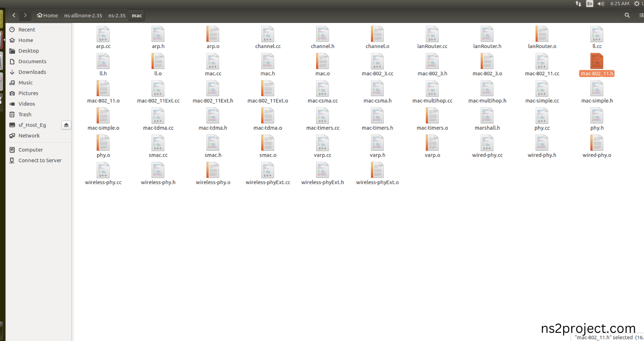Image resolution: width=644 pixels, height=341 pixels.
Task: Select the mac-802_3.h file icon
Action: [x=432, y=61]
